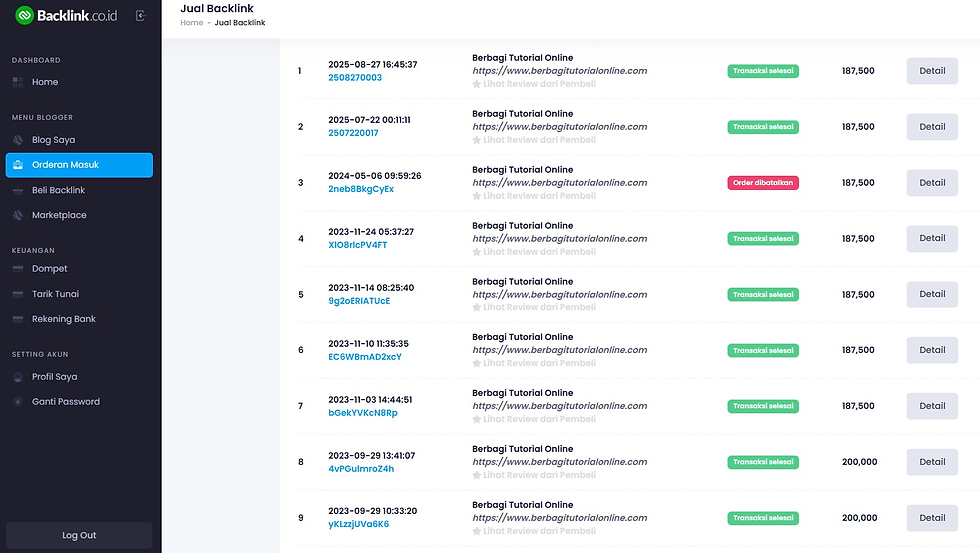Screen dimensions: 980x553
Task: Click the Beli Backlink sidebar icon
Action: coord(18,190)
